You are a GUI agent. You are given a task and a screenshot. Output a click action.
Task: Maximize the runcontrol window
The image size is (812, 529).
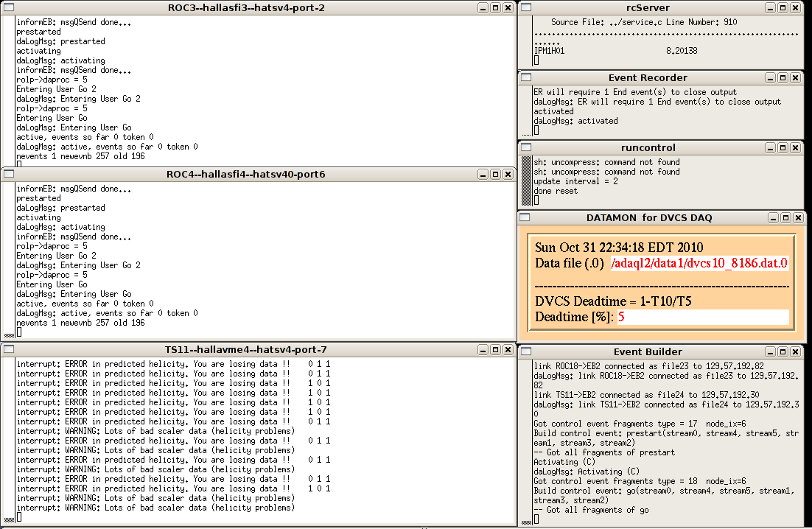(783, 147)
